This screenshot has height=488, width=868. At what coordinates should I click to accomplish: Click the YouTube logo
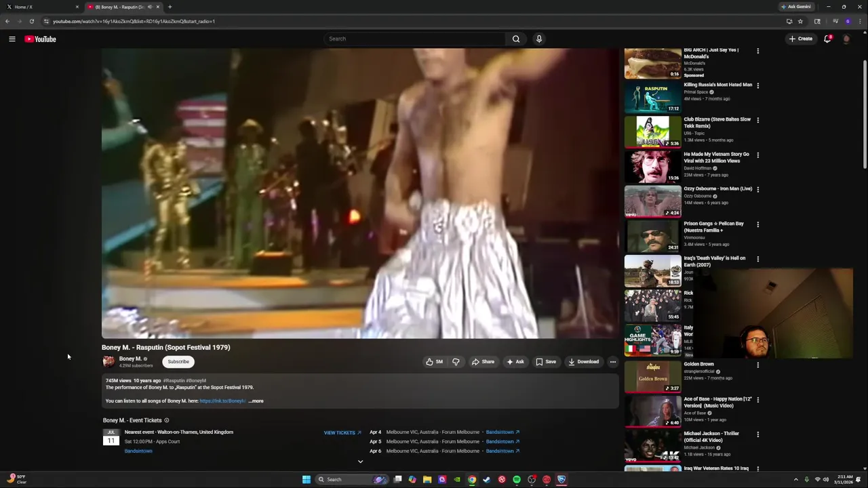(41, 39)
